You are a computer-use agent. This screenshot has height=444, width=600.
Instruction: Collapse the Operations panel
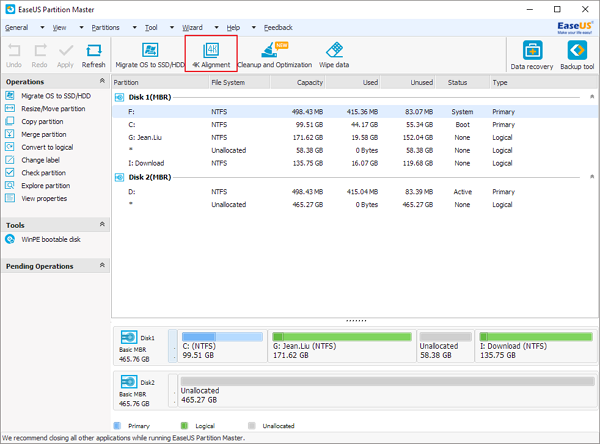[x=102, y=81]
